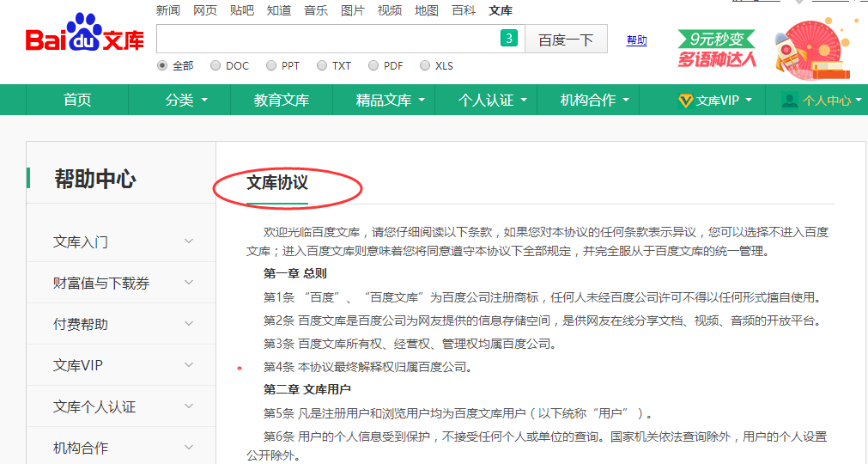
Task: Select the 全部 radio button
Action: 162,65
